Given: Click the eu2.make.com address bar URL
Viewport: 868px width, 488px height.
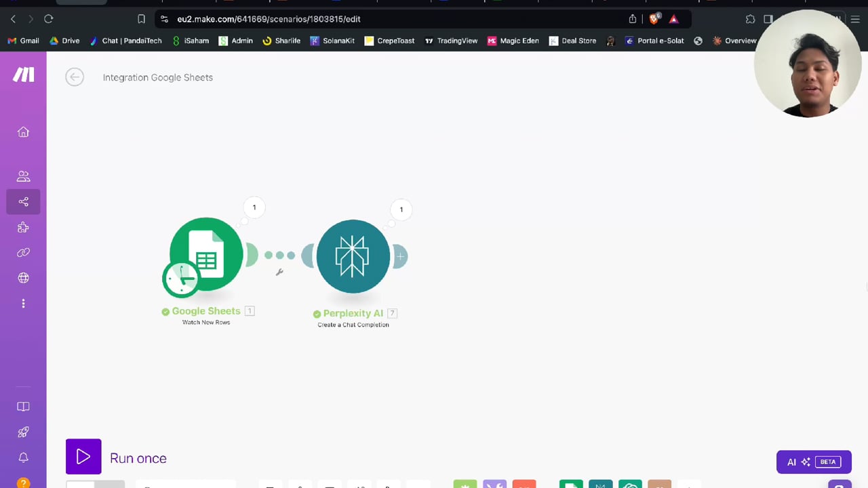Looking at the screenshot, I should [269, 19].
